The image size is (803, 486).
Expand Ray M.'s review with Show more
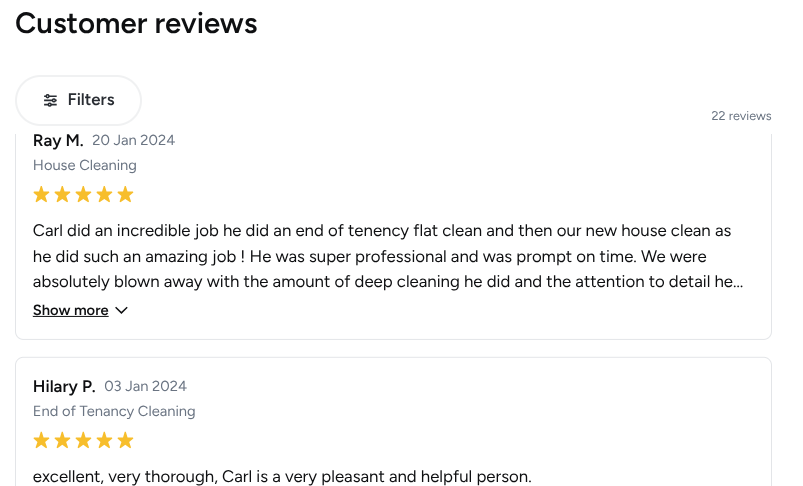point(71,310)
